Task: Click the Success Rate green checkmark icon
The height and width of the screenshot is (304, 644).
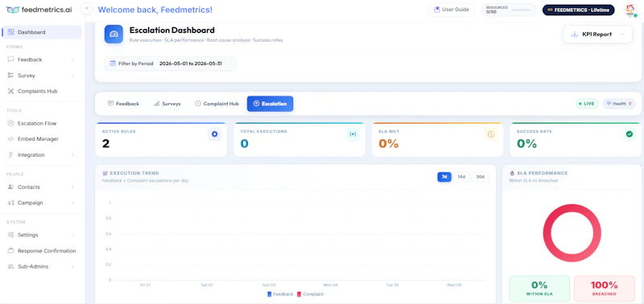Action: point(630,134)
